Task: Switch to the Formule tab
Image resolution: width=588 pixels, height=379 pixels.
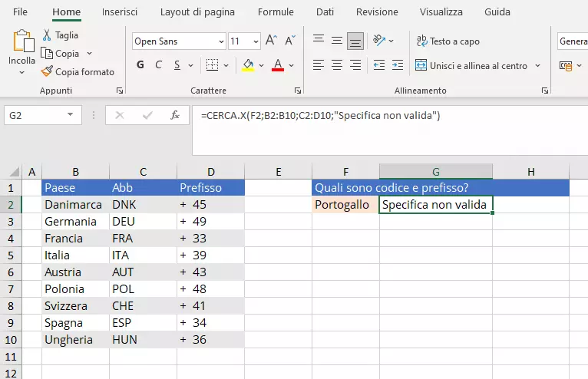Action: [276, 12]
